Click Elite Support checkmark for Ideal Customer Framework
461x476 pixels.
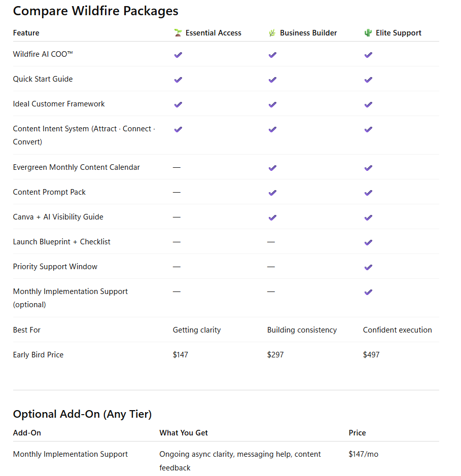click(368, 104)
